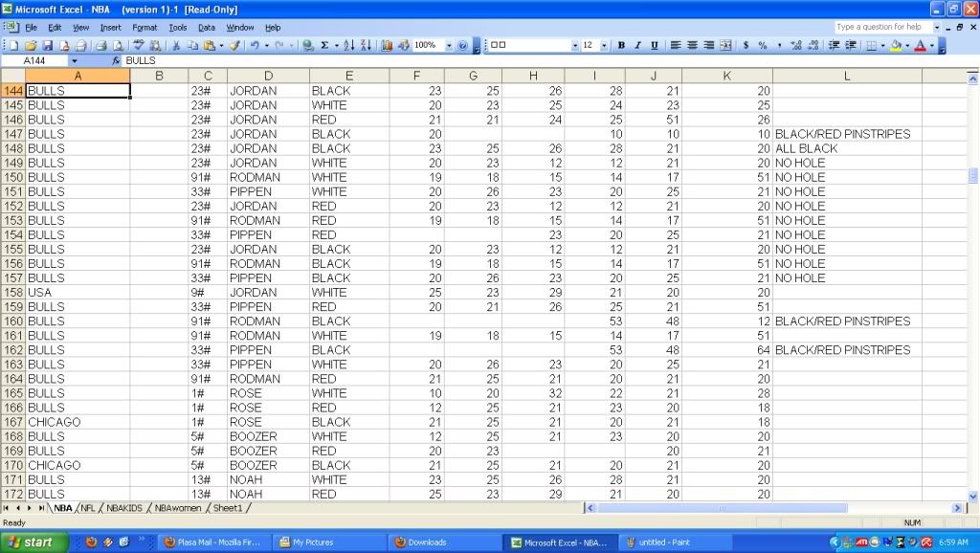
Task: Align text to the left
Action: point(676,45)
